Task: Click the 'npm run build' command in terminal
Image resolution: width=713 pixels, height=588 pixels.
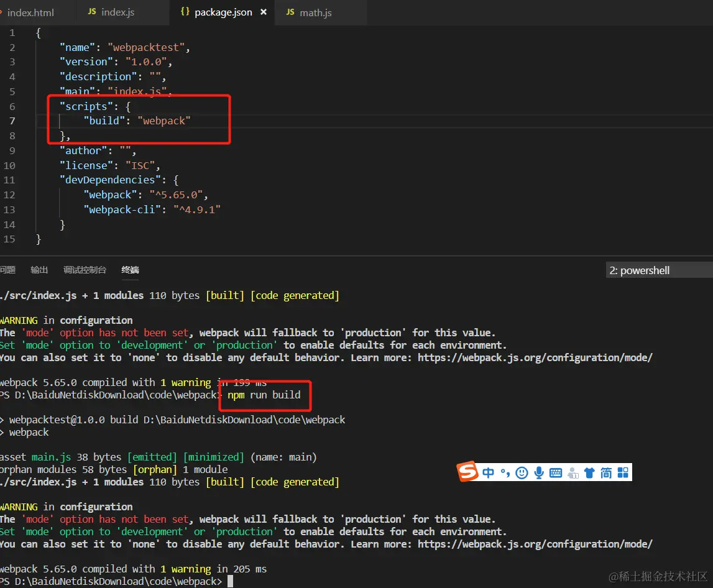Action: point(264,395)
